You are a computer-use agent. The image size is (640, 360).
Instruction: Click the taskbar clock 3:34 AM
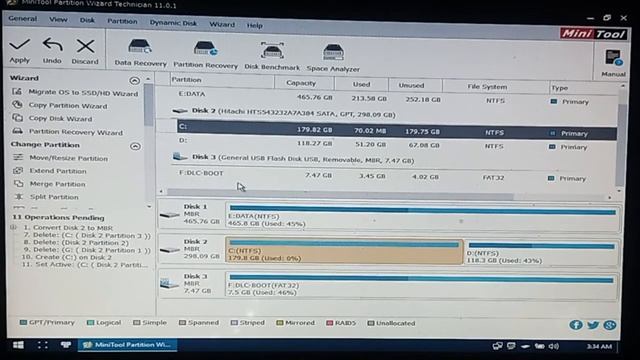click(599, 347)
